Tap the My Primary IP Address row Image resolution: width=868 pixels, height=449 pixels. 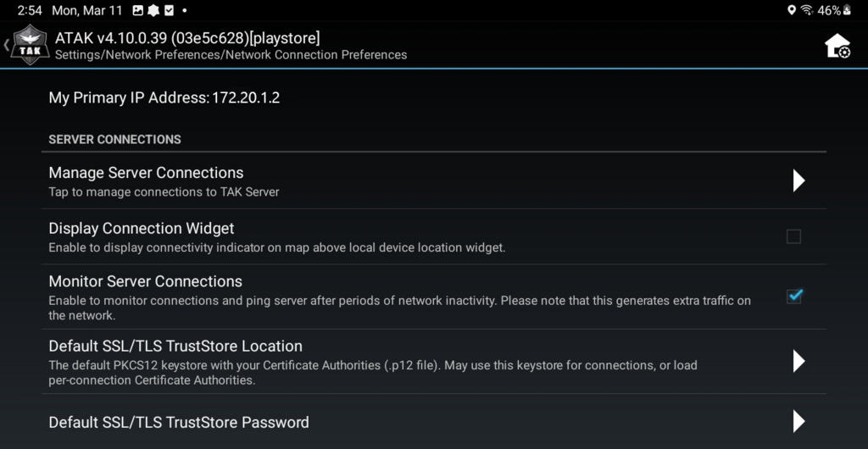[164, 98]
